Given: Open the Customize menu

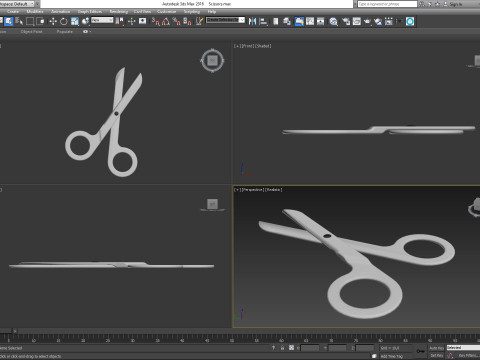Looking at the screenshot, I should (166, 12).
